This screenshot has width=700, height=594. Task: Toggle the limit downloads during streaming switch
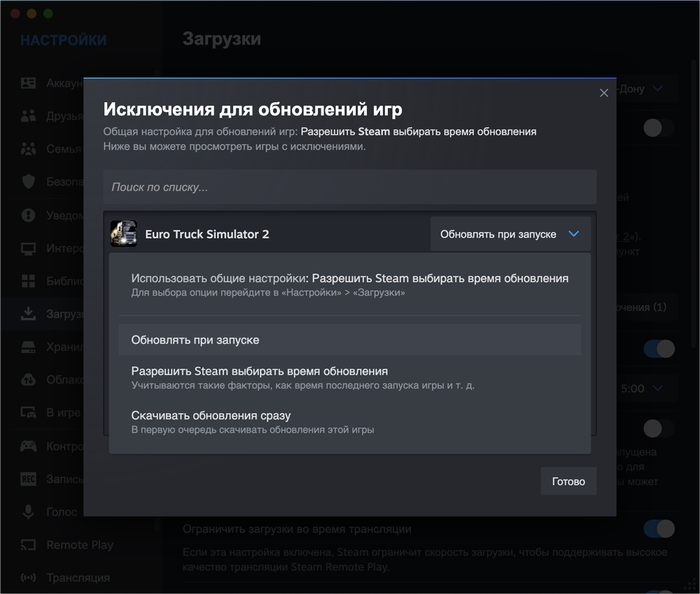659,529
